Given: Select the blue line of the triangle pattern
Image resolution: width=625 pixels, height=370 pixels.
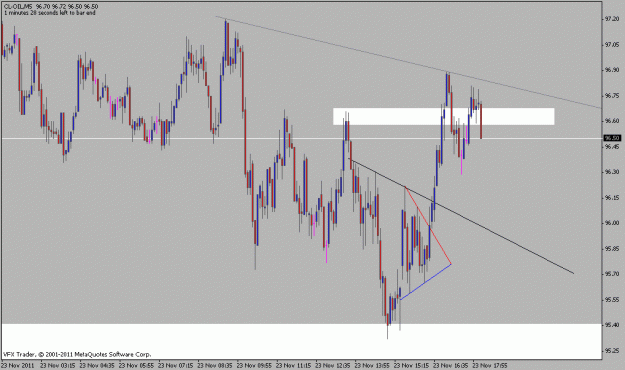Looking at the screenshot, I should click(426, 282).
